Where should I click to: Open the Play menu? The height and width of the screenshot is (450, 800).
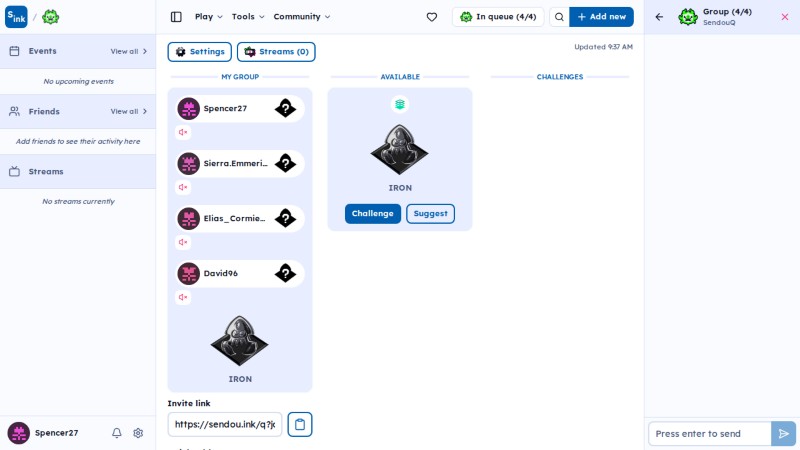tap(209, 17)
